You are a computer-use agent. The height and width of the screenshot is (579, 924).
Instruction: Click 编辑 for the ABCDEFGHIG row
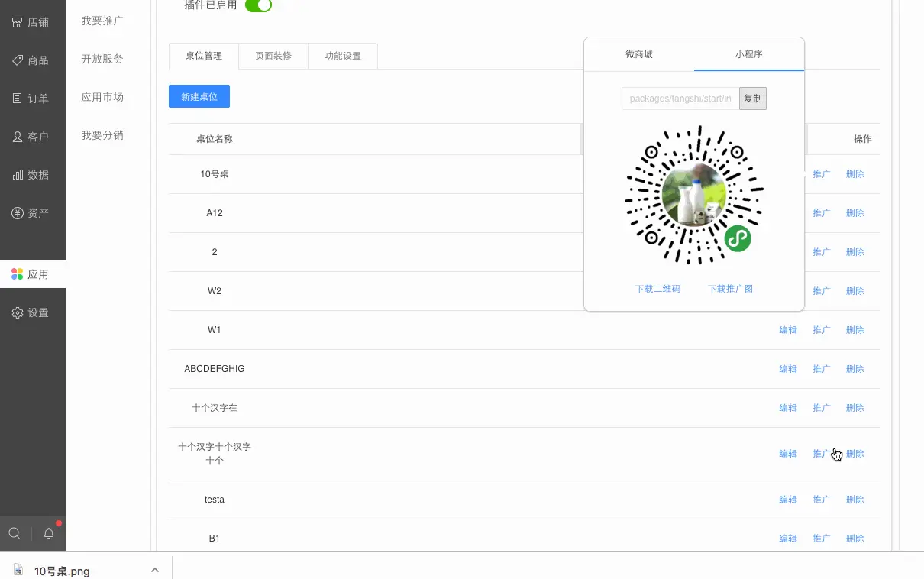[788, 369]
